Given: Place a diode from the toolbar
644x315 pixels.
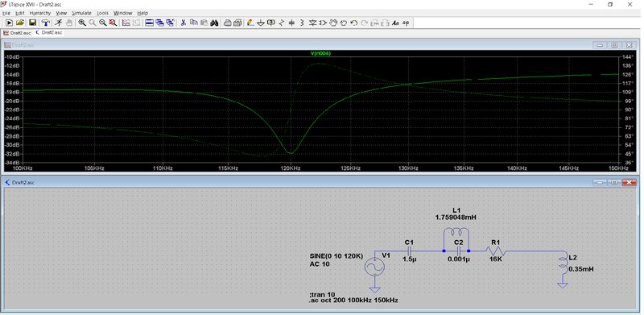Looking at the screenshot, I should pos(313,23).
